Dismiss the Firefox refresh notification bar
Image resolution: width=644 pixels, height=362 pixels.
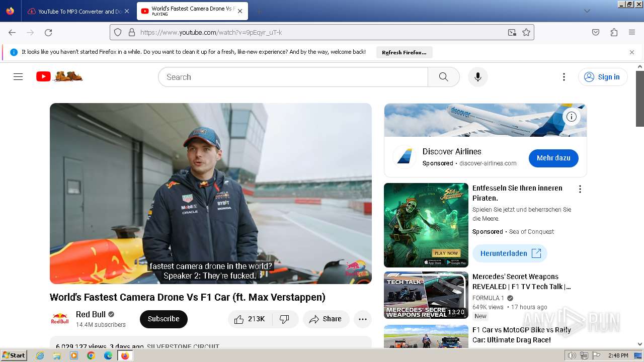pyautogui.click(x=632, y=52)
